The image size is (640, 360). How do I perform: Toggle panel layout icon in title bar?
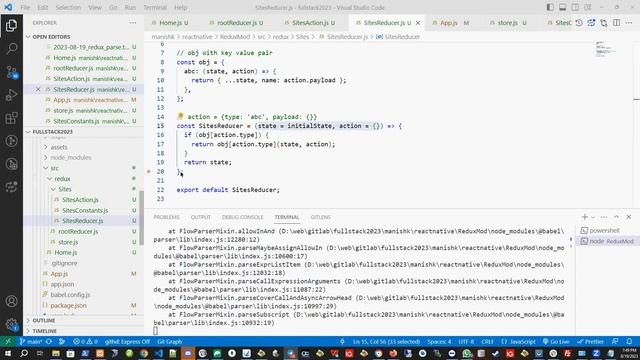pyautogui.click(x=562, y=7)
